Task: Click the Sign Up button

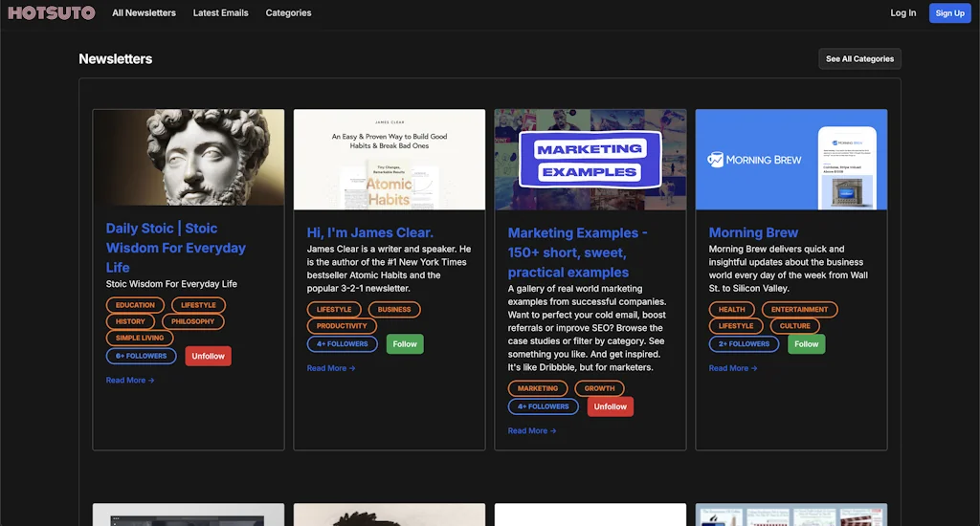Action: 950,13
